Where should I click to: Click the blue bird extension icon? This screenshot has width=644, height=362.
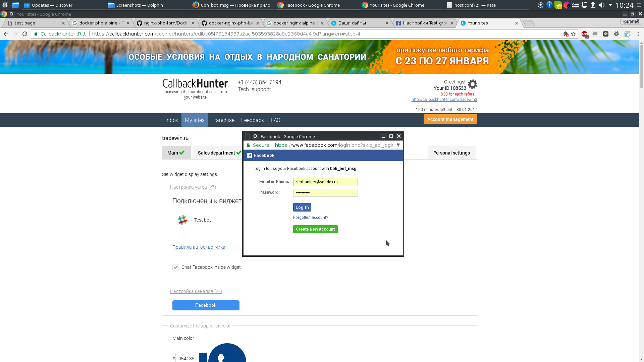tap(627, 34)
